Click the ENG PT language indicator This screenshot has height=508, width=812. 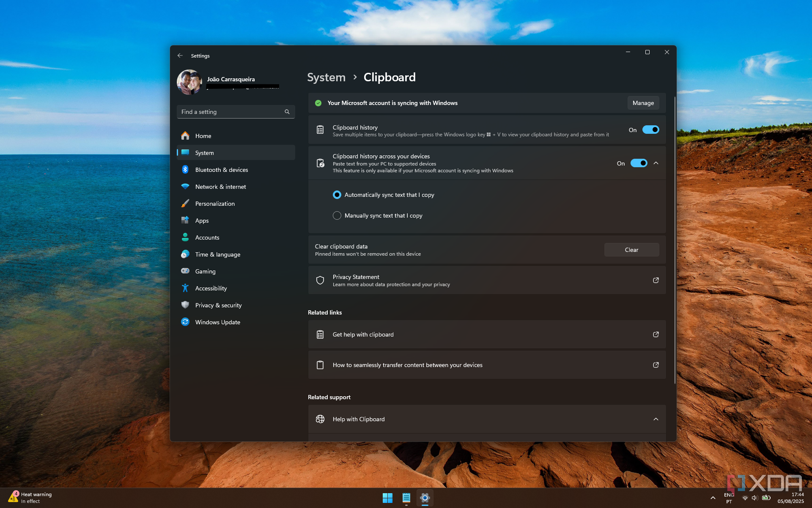click(729, 498)
